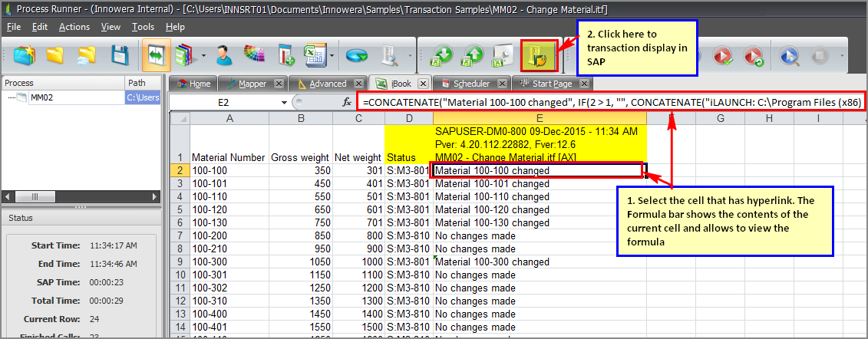
Task: Open the Excel sheet icon dropdown arrow
Action: click(332, 56)
